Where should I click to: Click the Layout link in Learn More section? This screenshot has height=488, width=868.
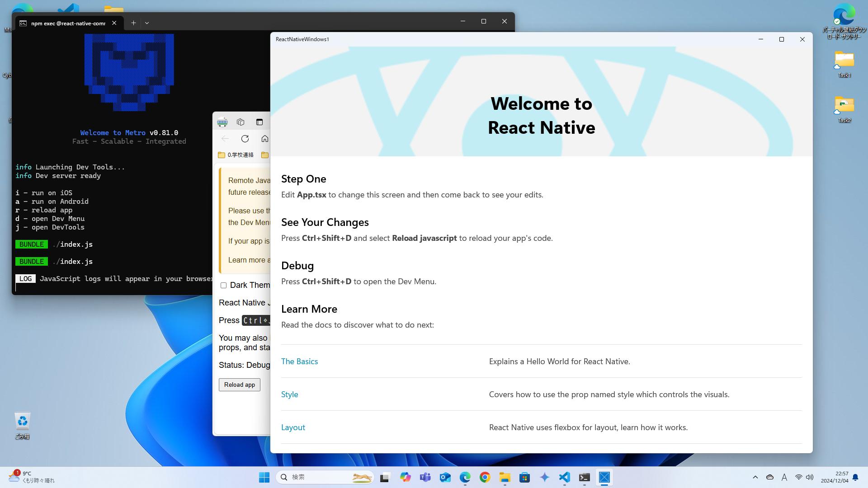[292, 427]
